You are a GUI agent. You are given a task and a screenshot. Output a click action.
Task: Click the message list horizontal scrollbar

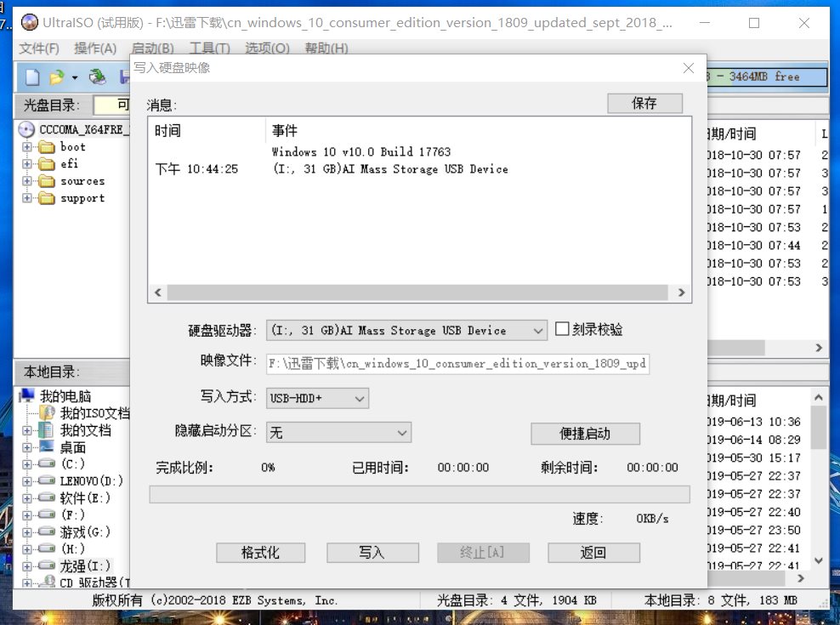(417, 293)
